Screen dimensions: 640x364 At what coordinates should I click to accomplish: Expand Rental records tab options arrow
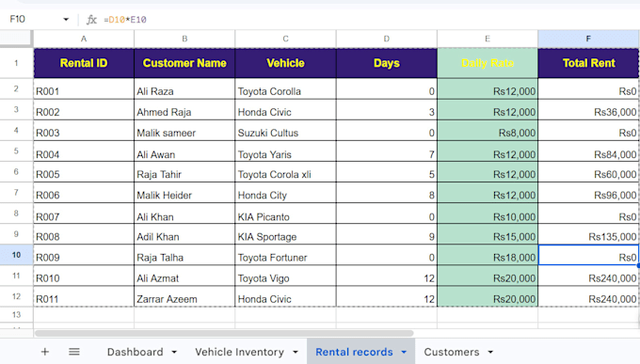click(x=404, y=352)
